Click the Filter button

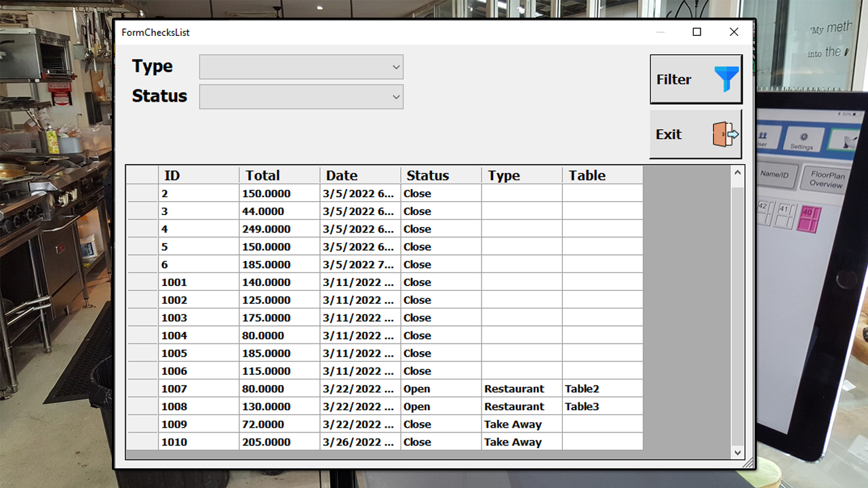click(x=696, y=79)
